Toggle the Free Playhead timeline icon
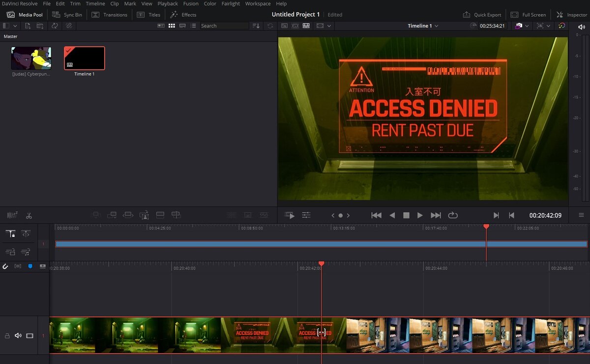 point(26,234)
